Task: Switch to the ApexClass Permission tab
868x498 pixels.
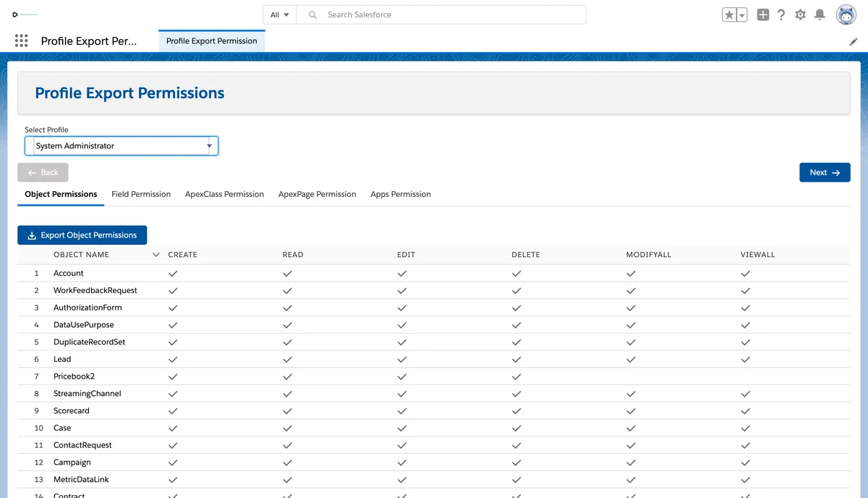Action: pos(224,194)
